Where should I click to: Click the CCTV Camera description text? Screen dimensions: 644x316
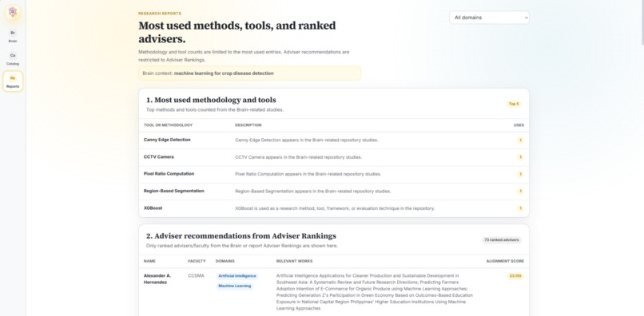point(299,157)
